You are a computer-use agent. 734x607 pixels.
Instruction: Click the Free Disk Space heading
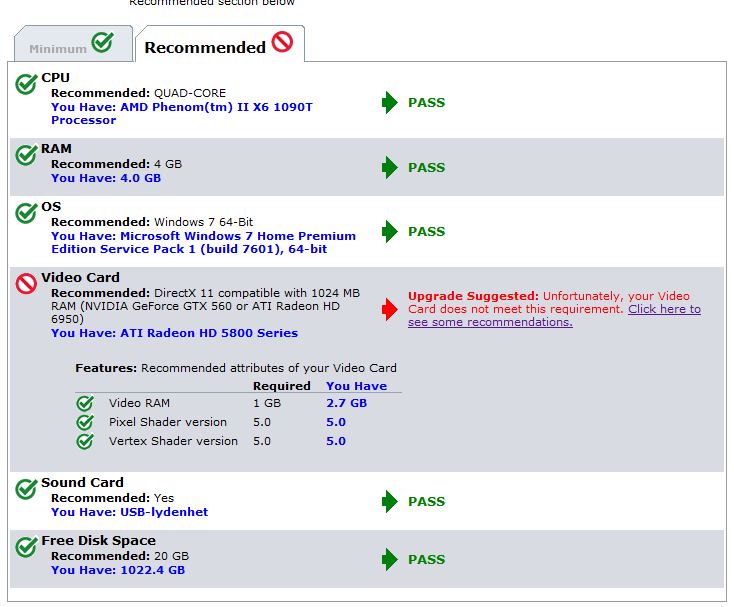click(98, 541)
